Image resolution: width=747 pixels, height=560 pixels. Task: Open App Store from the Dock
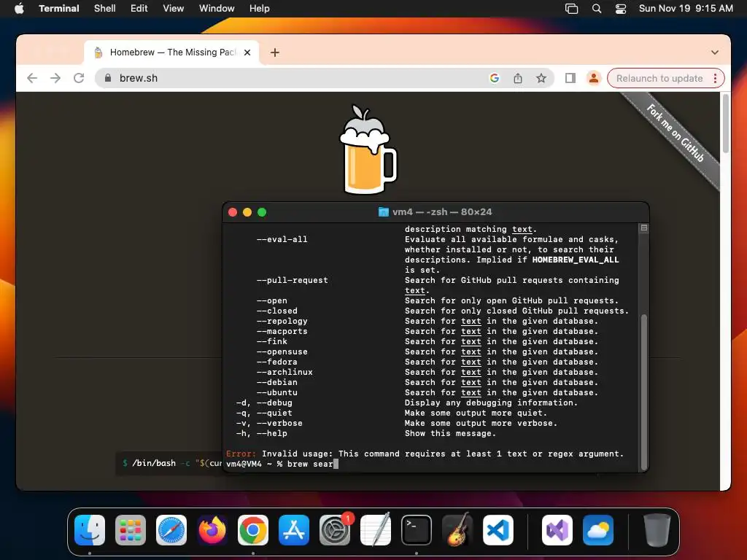(294, 530)
